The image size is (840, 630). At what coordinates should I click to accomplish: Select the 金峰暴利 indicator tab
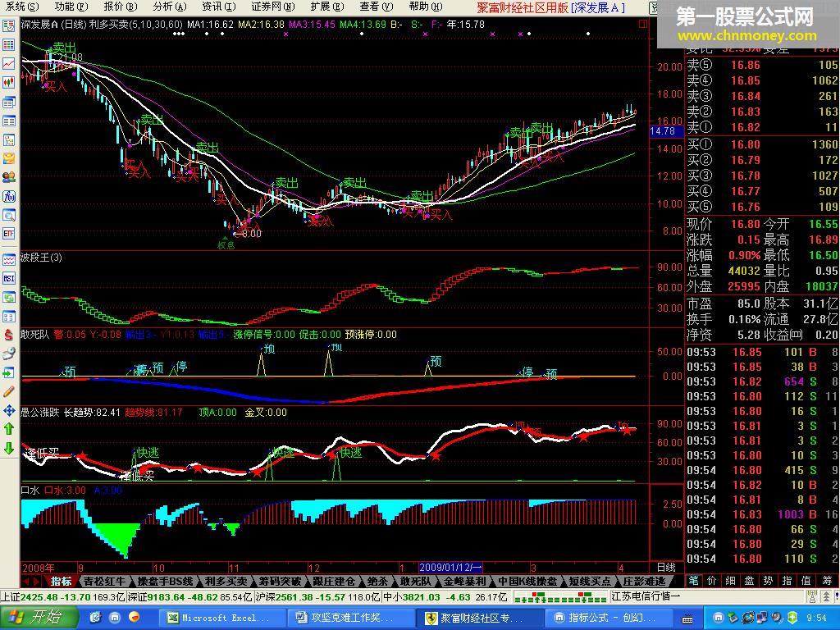pyautogui.click(x=464, y=582)
